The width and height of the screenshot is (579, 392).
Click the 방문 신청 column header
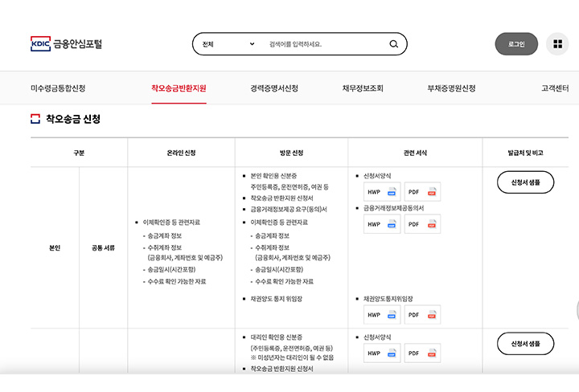(291, 153)
